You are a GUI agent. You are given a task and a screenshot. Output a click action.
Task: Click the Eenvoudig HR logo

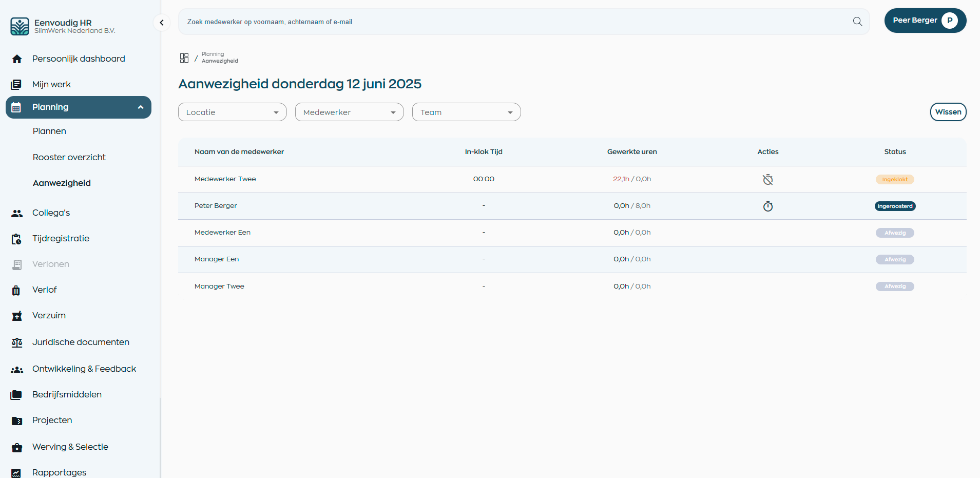(x=20, y=26)
